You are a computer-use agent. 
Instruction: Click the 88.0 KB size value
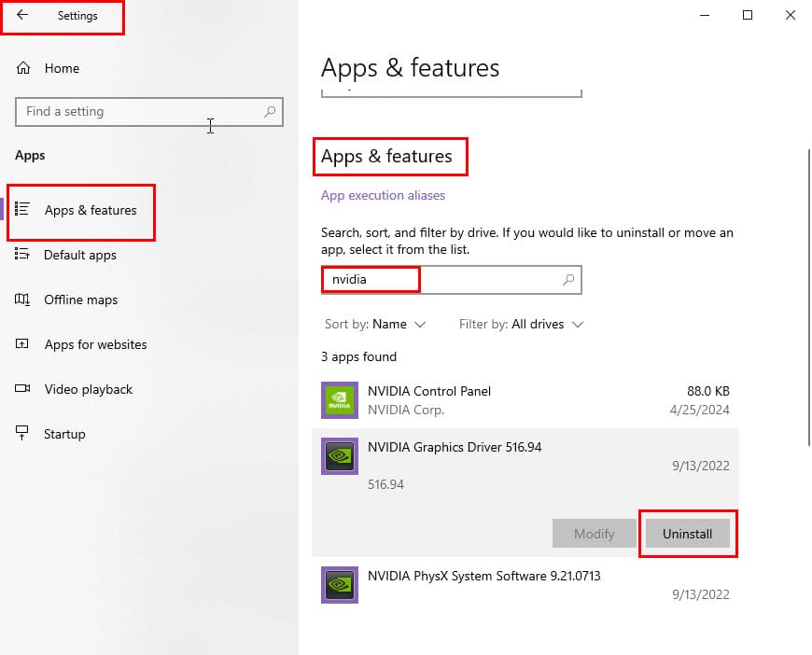point(707,391)
